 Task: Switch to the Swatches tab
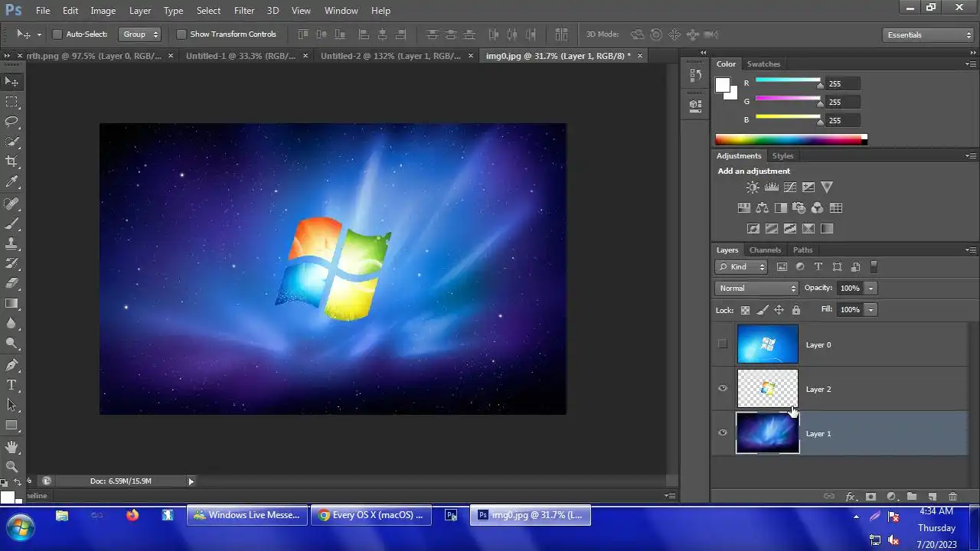[x=763, y=64]
